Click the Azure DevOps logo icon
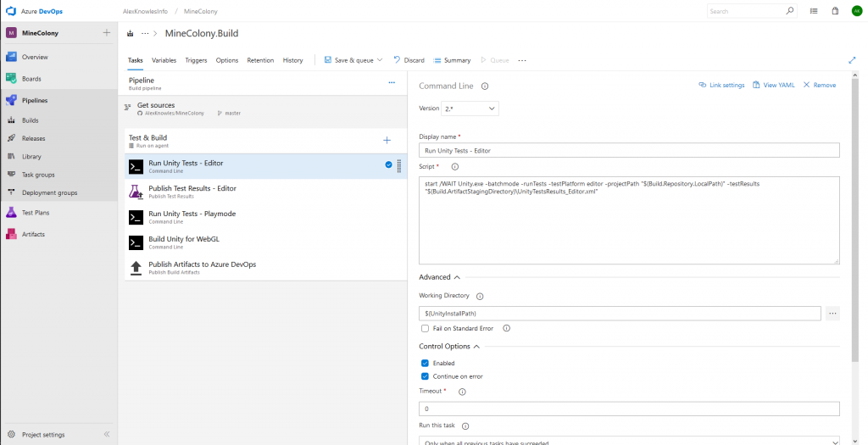868x445 pixels. [12, 11]
